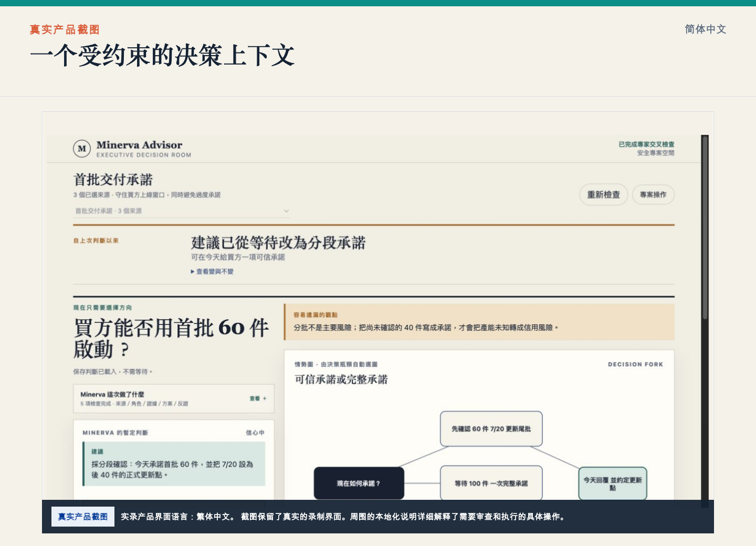
Task: Click the EXECUTIVE DECISION ROOM subtitle
Action: tap(144, 155)
